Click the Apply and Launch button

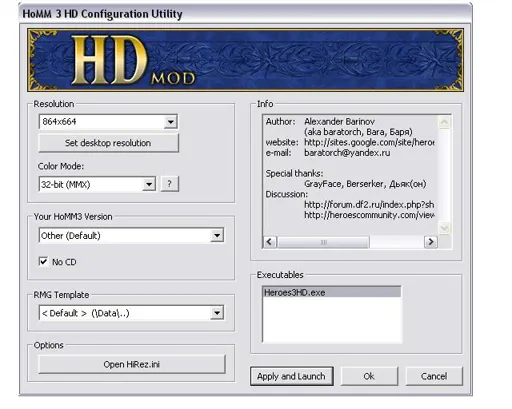coord(291,376)
